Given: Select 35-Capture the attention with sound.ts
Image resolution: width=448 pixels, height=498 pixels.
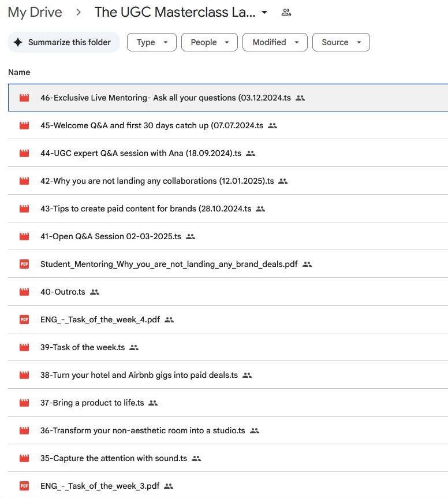Looking at the screenshot, I should (114, 458).
